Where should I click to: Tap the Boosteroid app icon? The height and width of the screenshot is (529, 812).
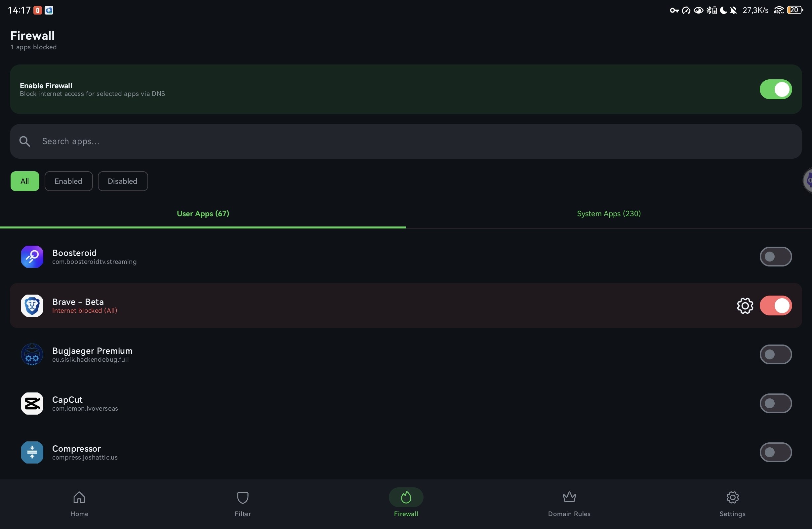(x=32, y=257)
